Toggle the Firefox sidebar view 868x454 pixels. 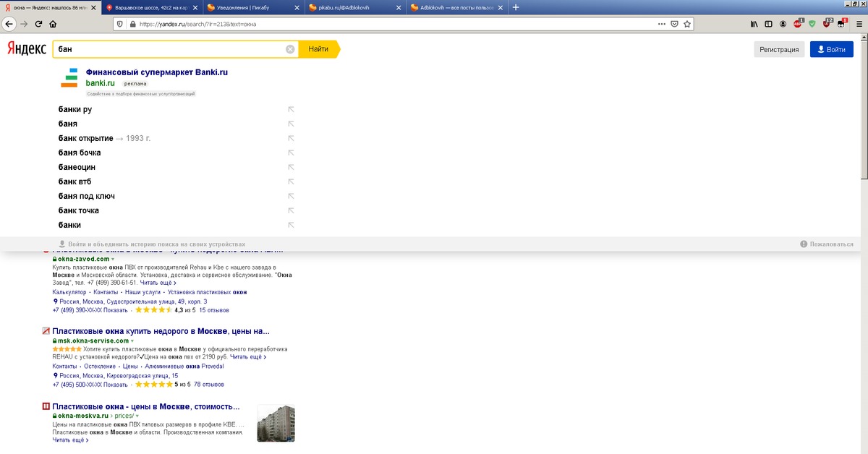pyautogui.click(x=768, y=24)
